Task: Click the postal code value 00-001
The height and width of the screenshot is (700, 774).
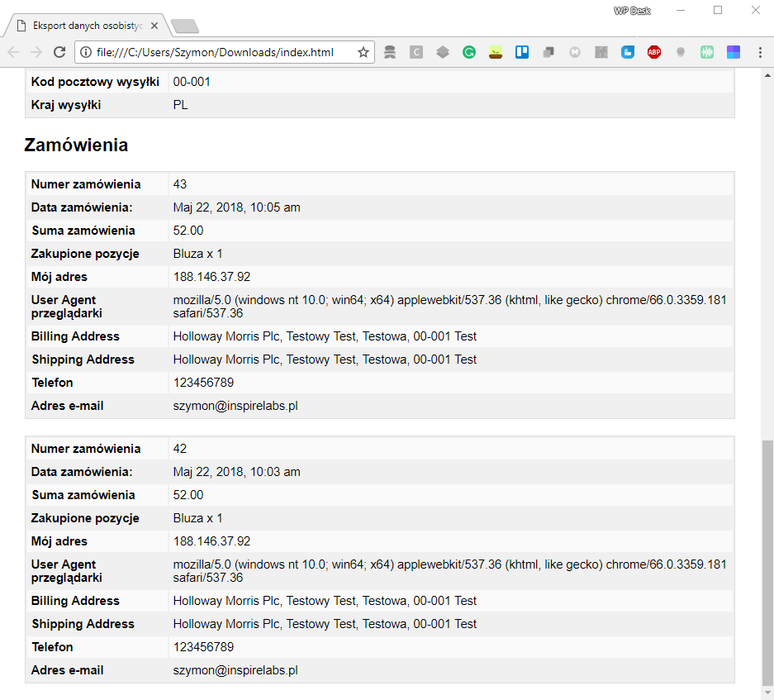Action: click(x=192, y=82)
